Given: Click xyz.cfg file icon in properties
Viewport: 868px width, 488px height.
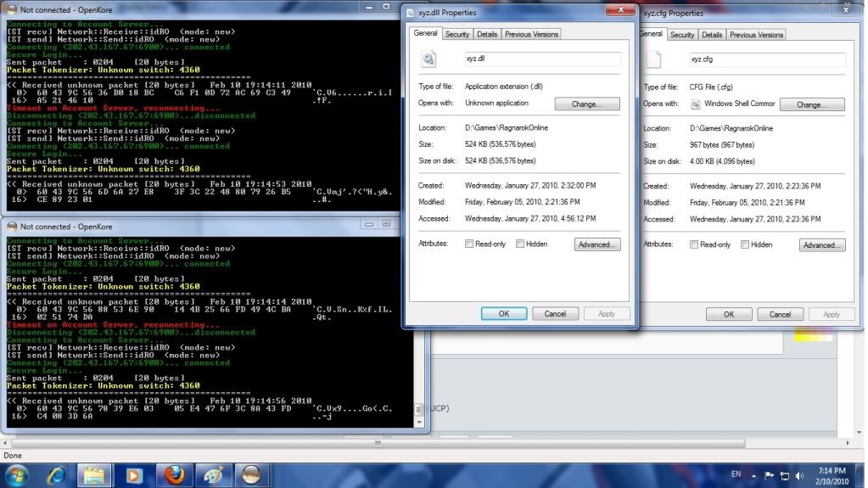Looking at the screenshot, I should click(653, 59).
